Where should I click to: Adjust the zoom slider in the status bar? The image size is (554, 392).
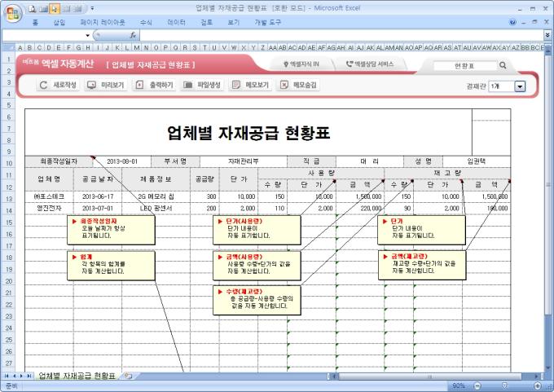coord(504,385)
